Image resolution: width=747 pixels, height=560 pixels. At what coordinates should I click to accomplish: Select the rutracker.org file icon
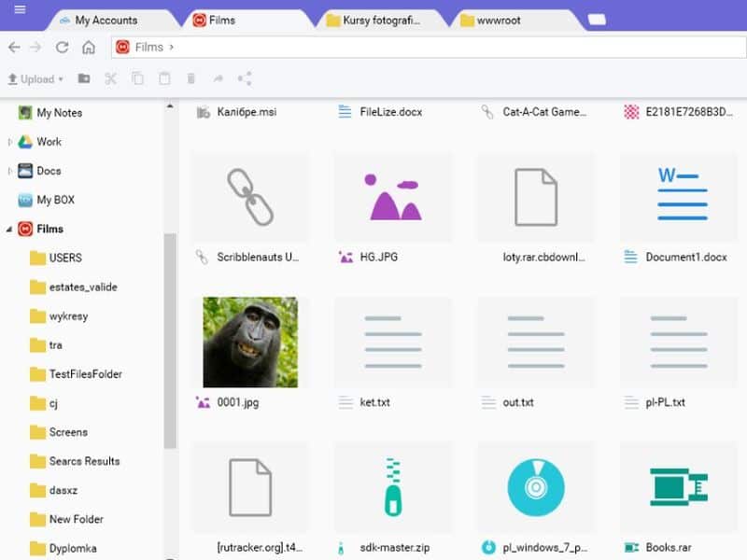tap(250, 487)
